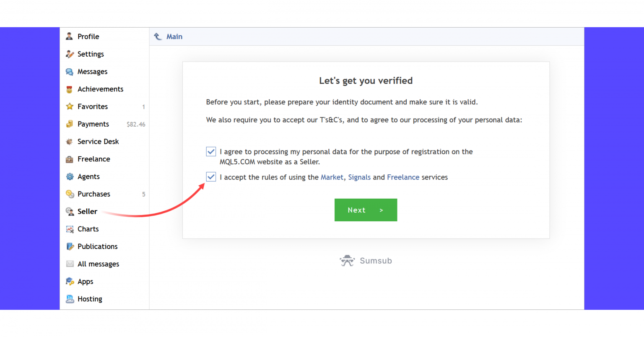The height and width of the screenshot is (337, 644).
Task: Click the Main back arrow icon
Action: point(158,36)
